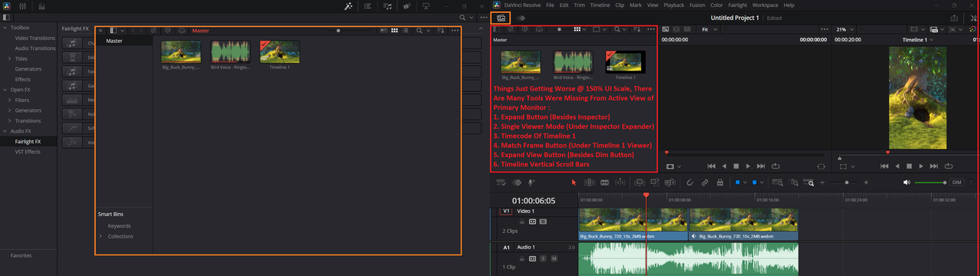
Task: Select VST Effects category
Action: [x=28, y=152]
